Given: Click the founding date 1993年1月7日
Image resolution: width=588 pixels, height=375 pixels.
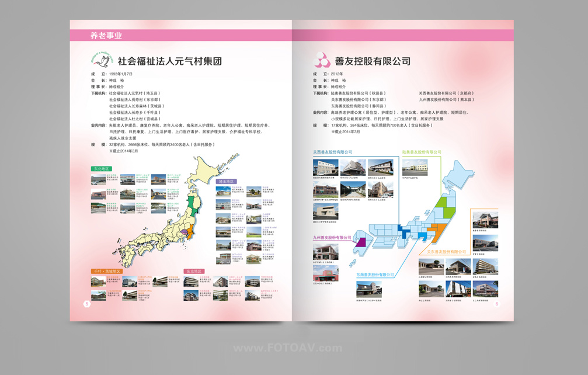Looking at the screenshot, I should click(x=121, y=74).
